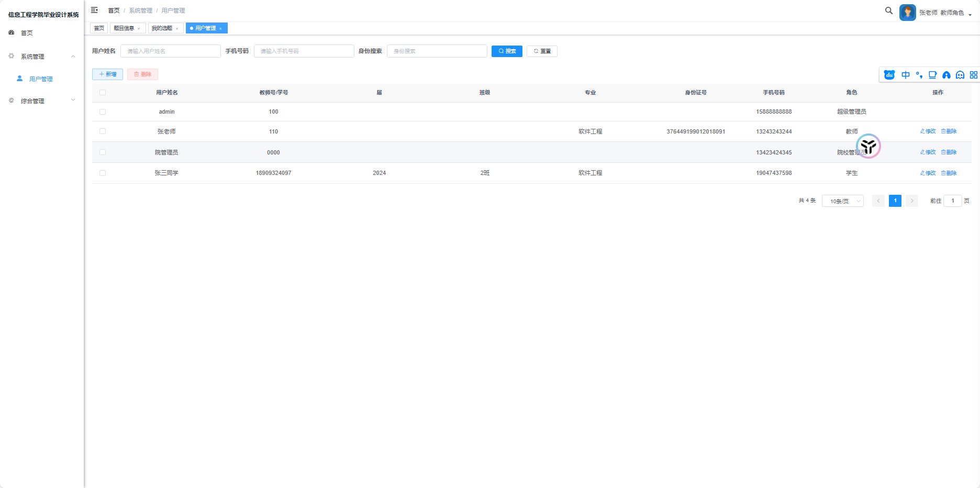The height and width of the screenshot is (488, 980).
Task: Focus the 身份搜索 input field
Action: pyautogui.click(x=437, y=51)
